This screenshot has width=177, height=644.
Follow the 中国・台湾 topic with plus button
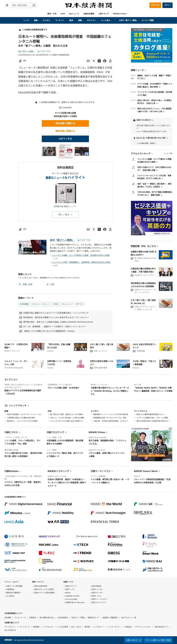click(20, 284)
